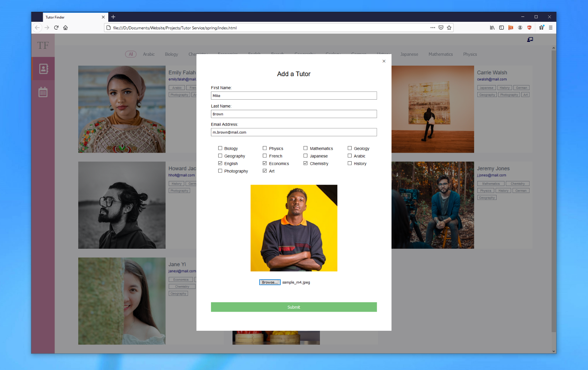Check the Photography checkbox
The width and height of the screenshot is (588, 370).
(220, 171)
